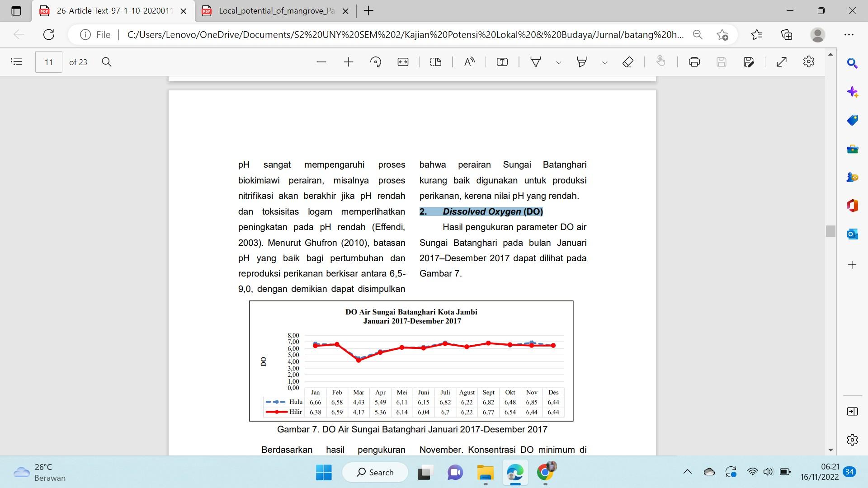The width and height of the screenshot is (868, 488).
Task: Open the Favorites list
Action: (x=756, y=35)
